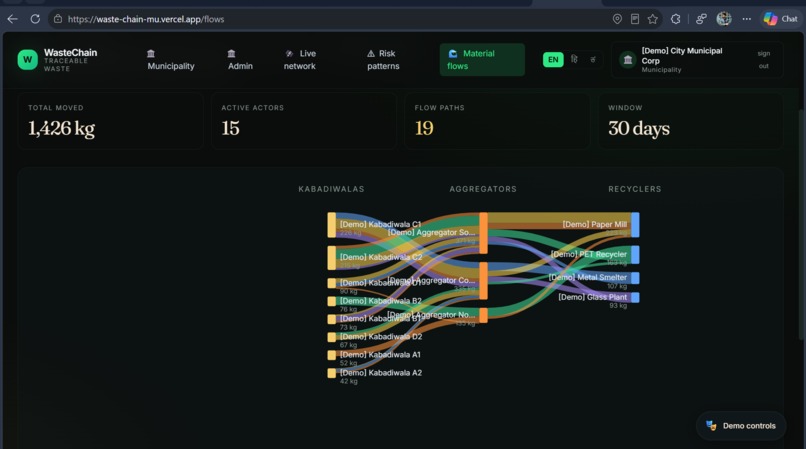Reload the current page

click(x=35, y=19)
